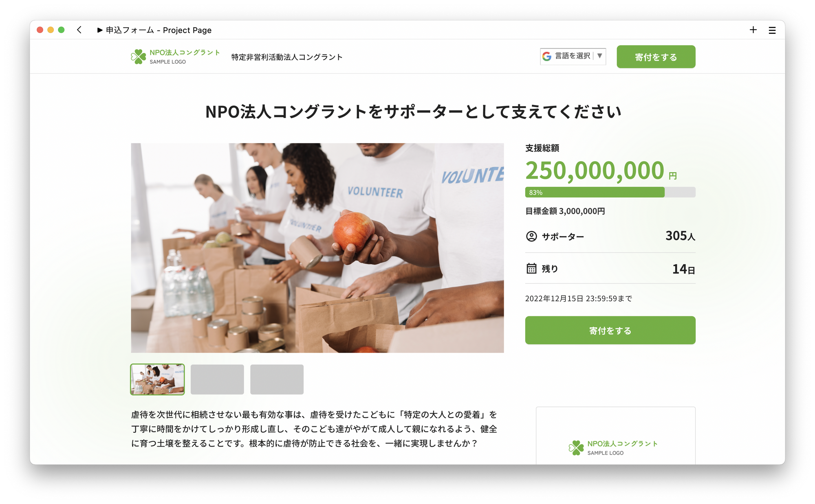Click the calendar icon beside 残り

coord(531,268)
